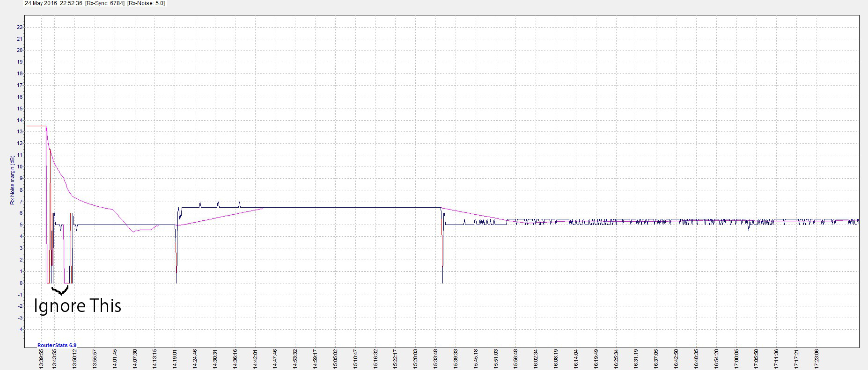Click the x-axis time label 16:14:04
Viewport: 868px width, 370px height.
tap(577, 359)
